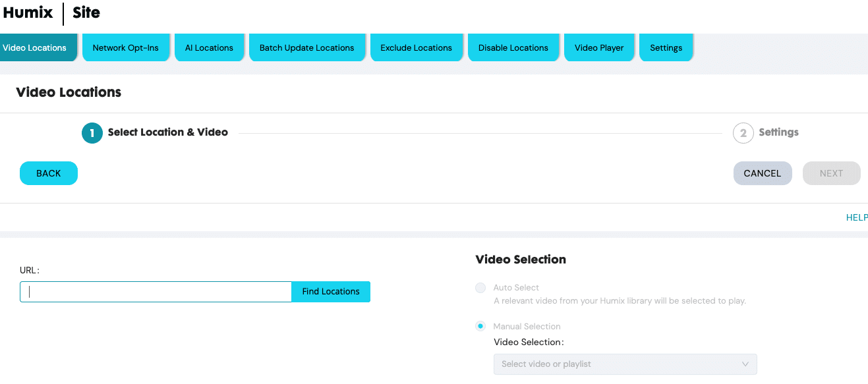Open the Select video or playlist dropdown
The height and width of the screenshot is (384, 868).
[625, 364]
